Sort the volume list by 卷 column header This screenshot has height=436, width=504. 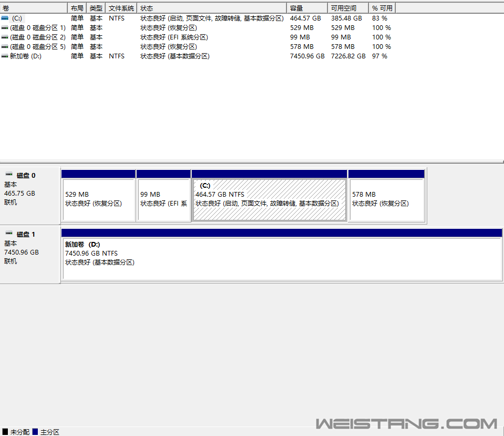click(x=34, y=8)
